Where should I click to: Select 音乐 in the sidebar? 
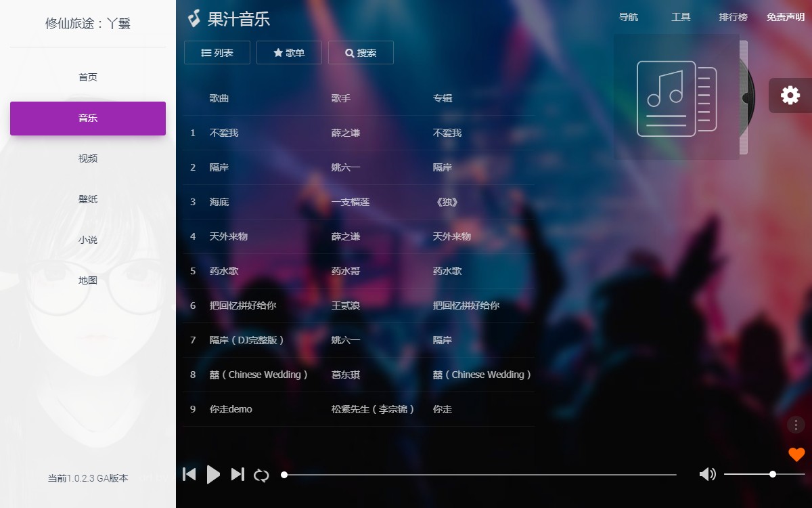[88, 118]
